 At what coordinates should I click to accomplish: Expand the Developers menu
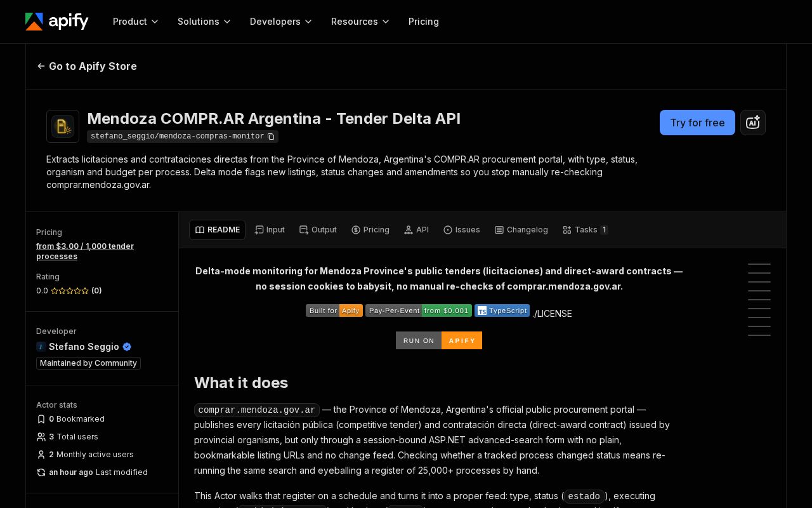[x=281, y=22]
